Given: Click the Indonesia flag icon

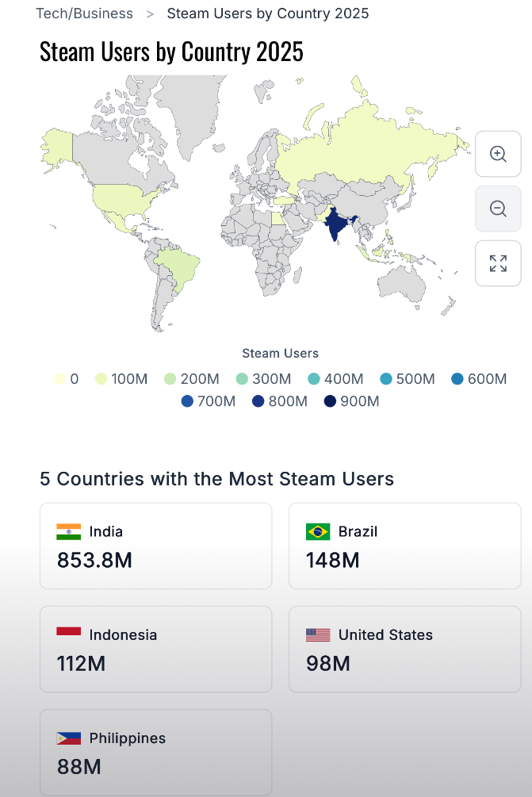Looking at the screenshot, I should [x=69, y=635].
